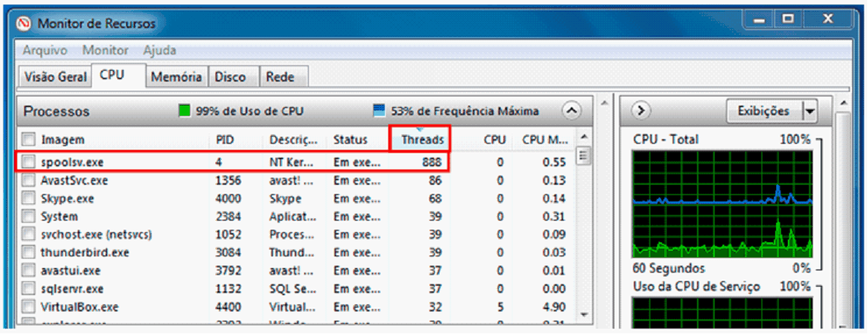Click the green CPU usage indicator square
The image size is (868, 334).
(185, 111)
